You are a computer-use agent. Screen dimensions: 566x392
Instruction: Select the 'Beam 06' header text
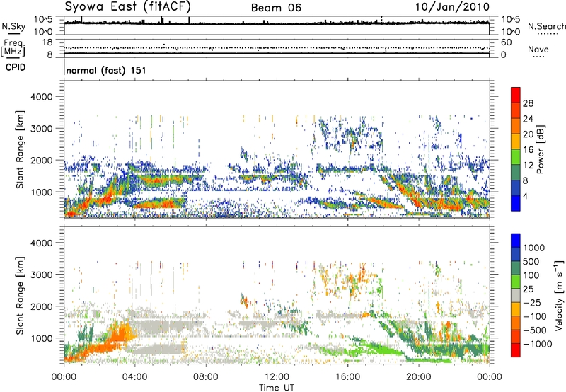(276, 8)
